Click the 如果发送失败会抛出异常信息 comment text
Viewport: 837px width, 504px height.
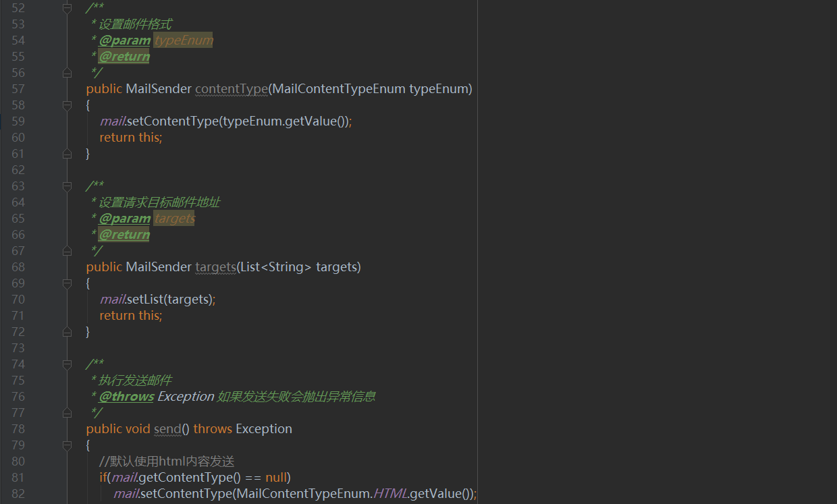pyautogui.click(x=296, y=397)
